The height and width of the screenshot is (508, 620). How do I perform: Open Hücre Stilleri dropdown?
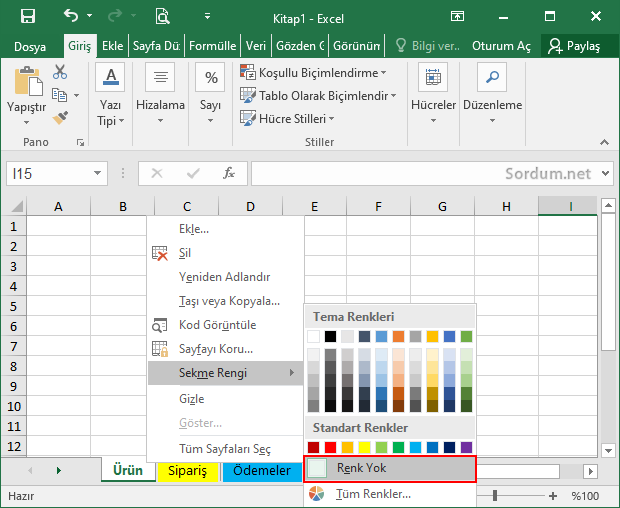point(287,119)
